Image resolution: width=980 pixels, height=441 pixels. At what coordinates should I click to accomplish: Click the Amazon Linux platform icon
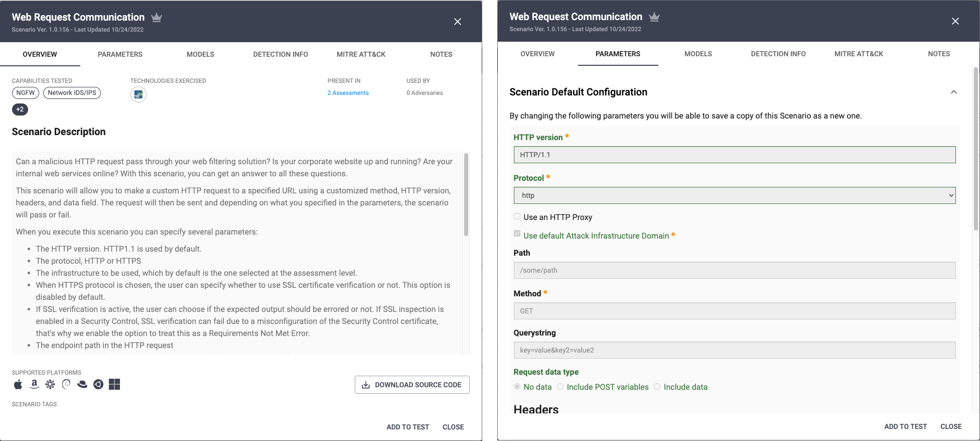pos(34,384)
